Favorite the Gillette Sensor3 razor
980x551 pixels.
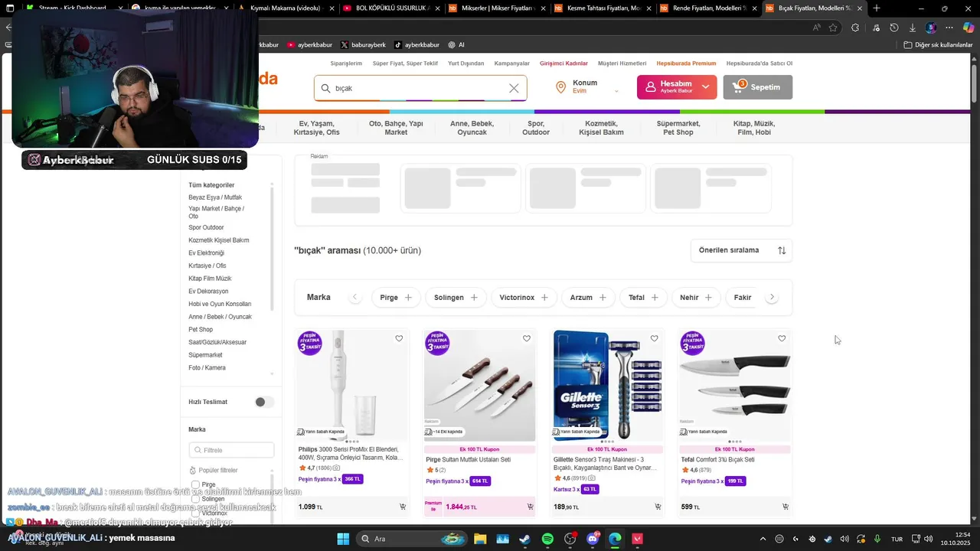click(x=654, y=338)
